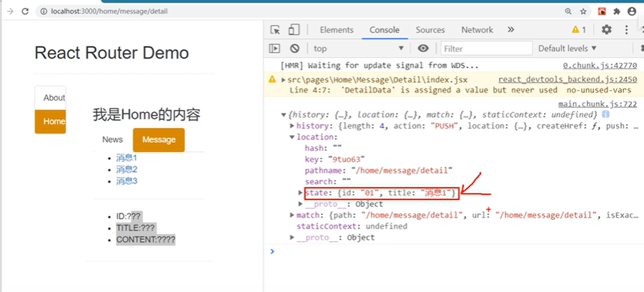The width and height of the screenshot is (644, 292).
Task: Click the console prompt arrow
Action: click(272, 251)
